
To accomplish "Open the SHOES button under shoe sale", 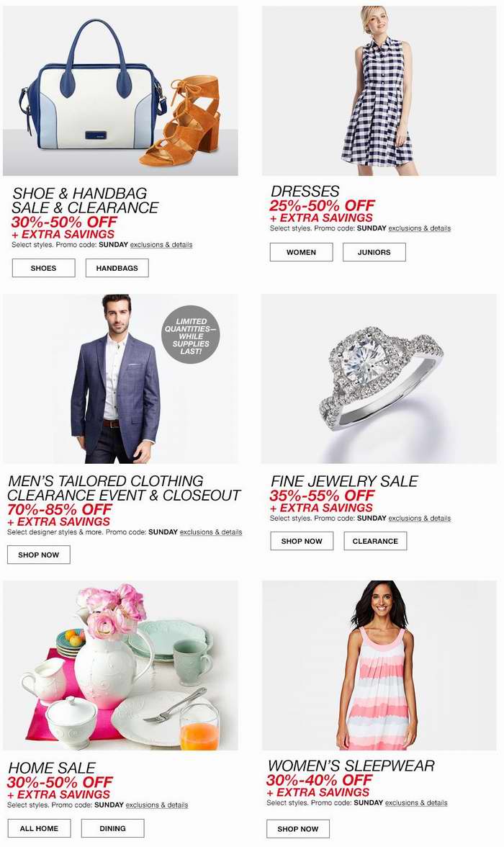I will click(x=44, y=268).
